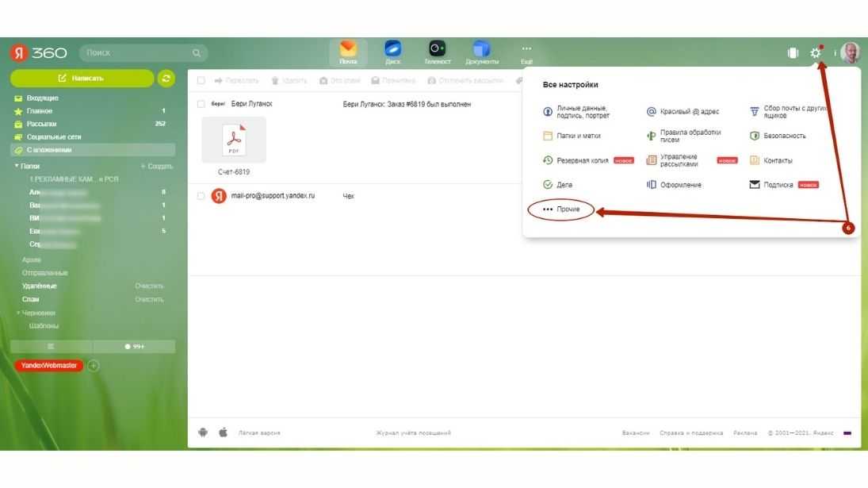
Task: Expand the Черновики folder arrow
Action: pyautogui.click(x=18, y=313)
